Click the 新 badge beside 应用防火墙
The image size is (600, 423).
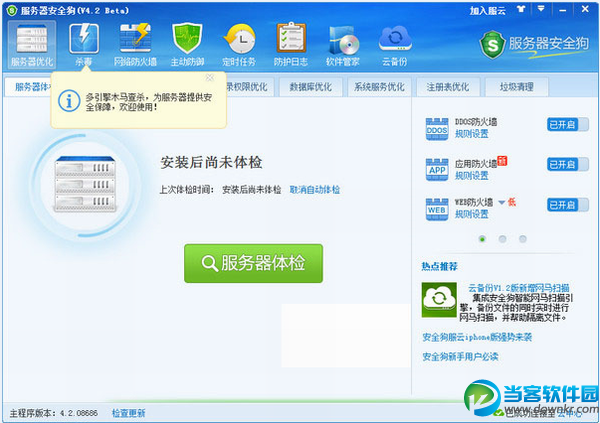coord(502,161)
